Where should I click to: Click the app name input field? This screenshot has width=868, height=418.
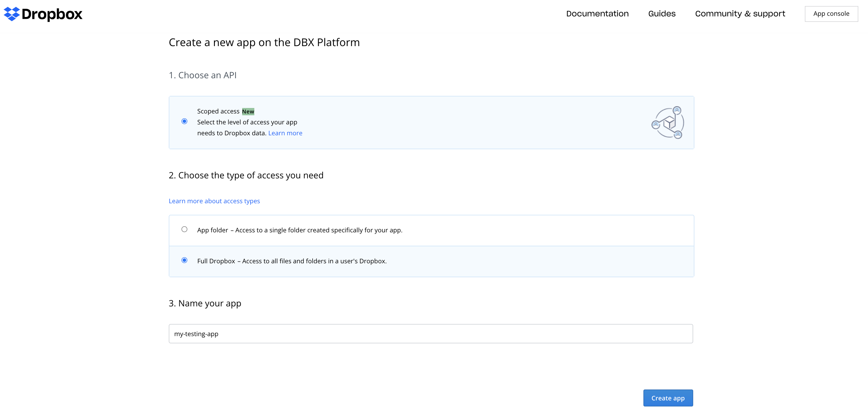coord(431,333)
